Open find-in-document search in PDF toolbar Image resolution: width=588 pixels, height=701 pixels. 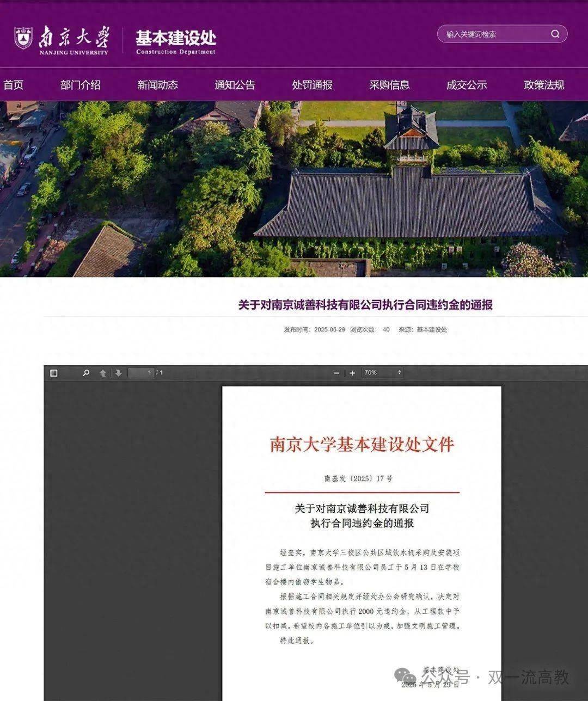[86, 373]
